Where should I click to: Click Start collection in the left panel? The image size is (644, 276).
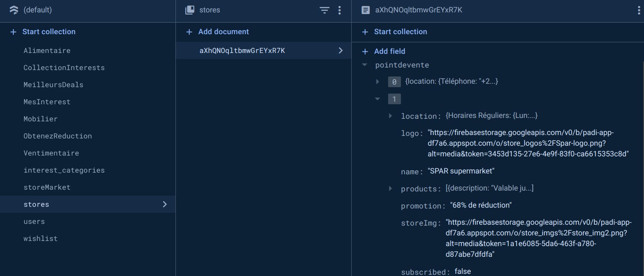coord(49,32)
